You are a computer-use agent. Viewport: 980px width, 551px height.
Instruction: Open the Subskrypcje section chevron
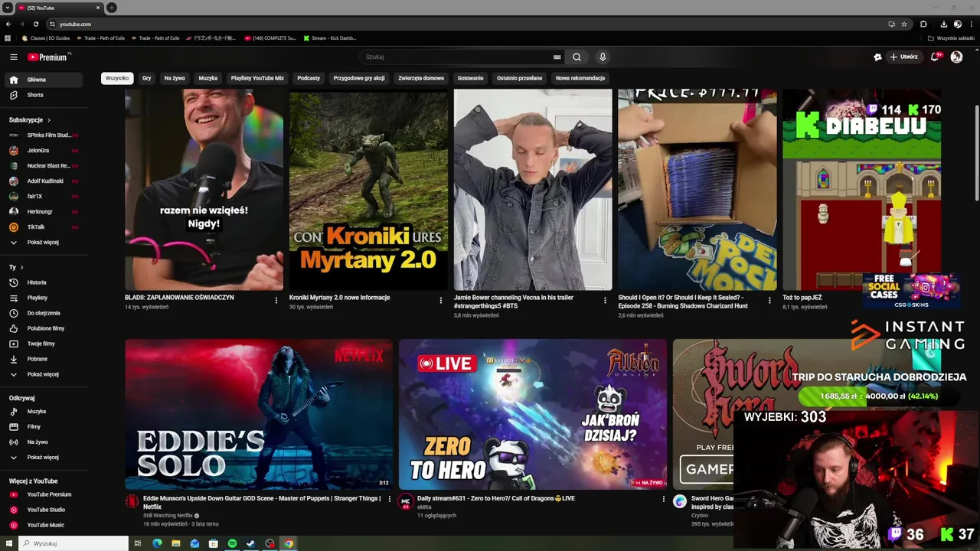click(49, 120)
